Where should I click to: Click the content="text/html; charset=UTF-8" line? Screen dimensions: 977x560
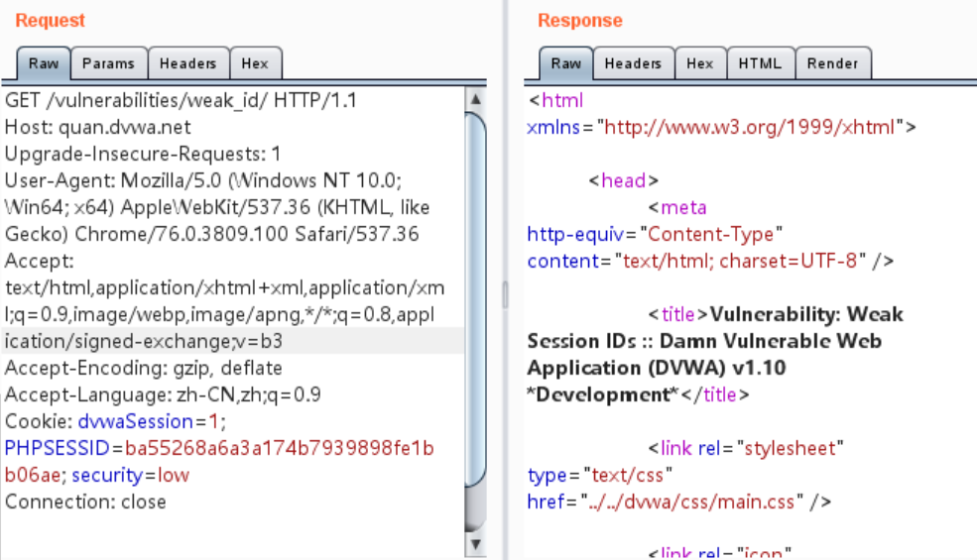[710, 261]
